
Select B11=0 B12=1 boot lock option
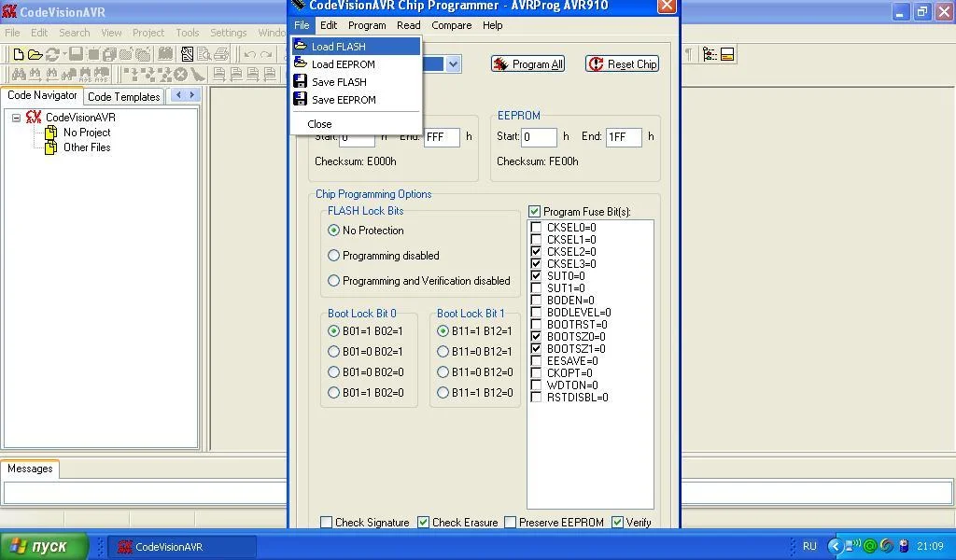(443, 352)
